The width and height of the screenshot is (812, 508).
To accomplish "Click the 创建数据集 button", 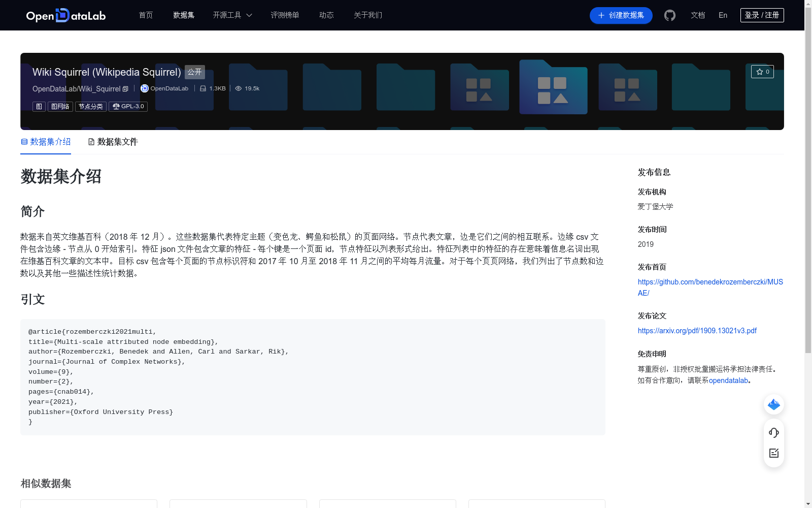I will pyautogui.click(x=621, y=15).
